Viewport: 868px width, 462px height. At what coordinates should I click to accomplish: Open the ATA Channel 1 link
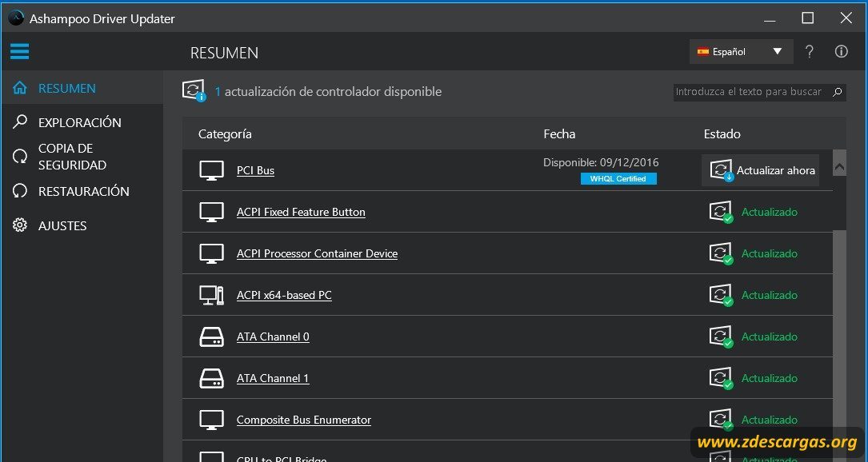[x=272, y=378]
